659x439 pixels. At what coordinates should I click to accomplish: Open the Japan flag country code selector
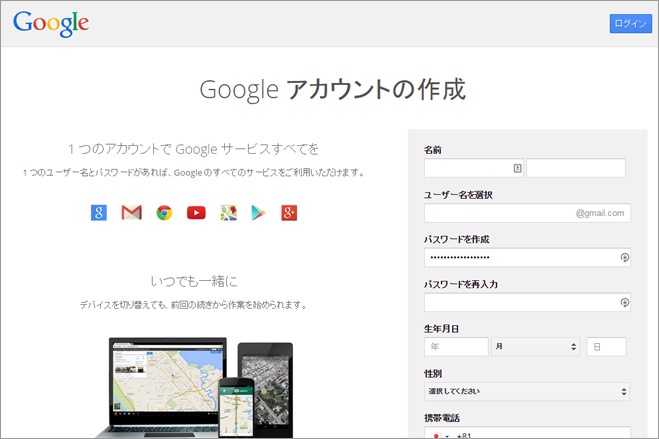[x=440, y=434]
